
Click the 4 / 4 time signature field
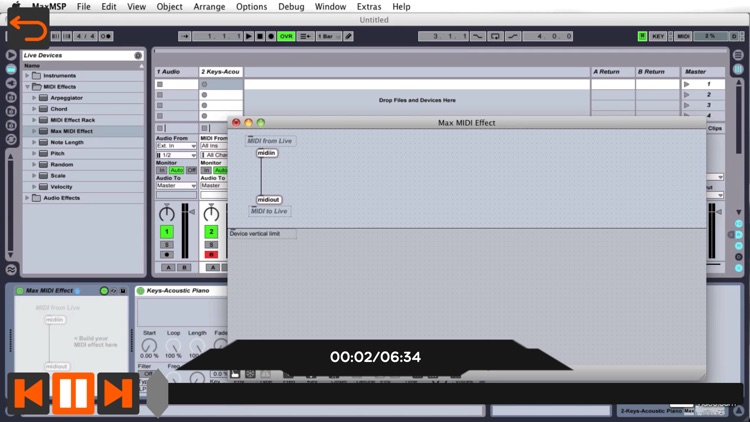coord(86,36)
